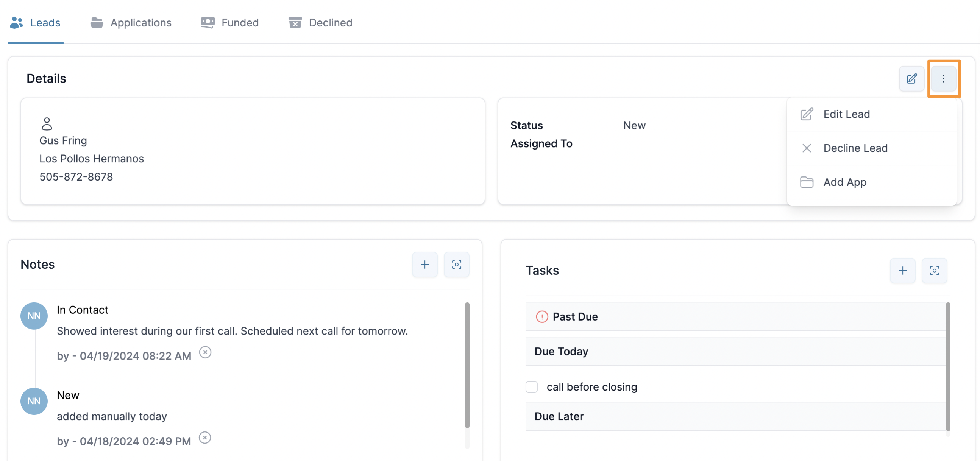Delete the In Contact note
The height and width of the screenshot is (461, 980).
click(x=205, y=352)
